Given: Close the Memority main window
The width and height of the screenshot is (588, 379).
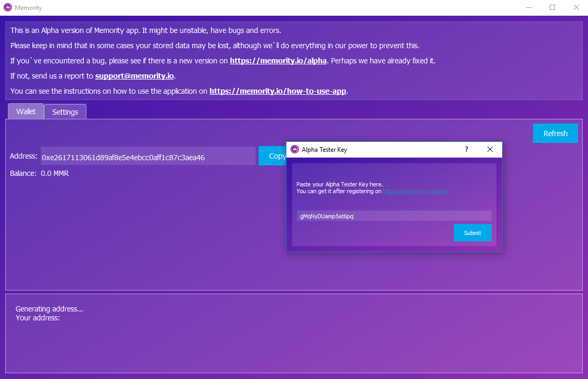Looking at the screenshot, I should click(x=576, y=7).
